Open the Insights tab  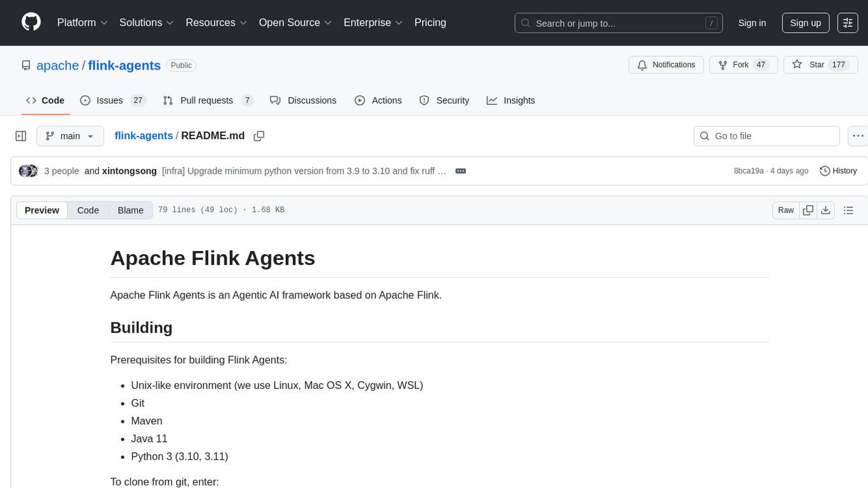point(511,100)
